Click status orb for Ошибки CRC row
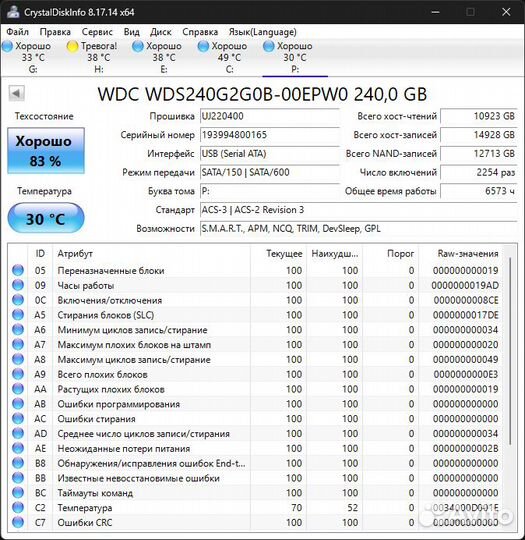Viewport: 525px width, 540px height. tap(18, 522)
